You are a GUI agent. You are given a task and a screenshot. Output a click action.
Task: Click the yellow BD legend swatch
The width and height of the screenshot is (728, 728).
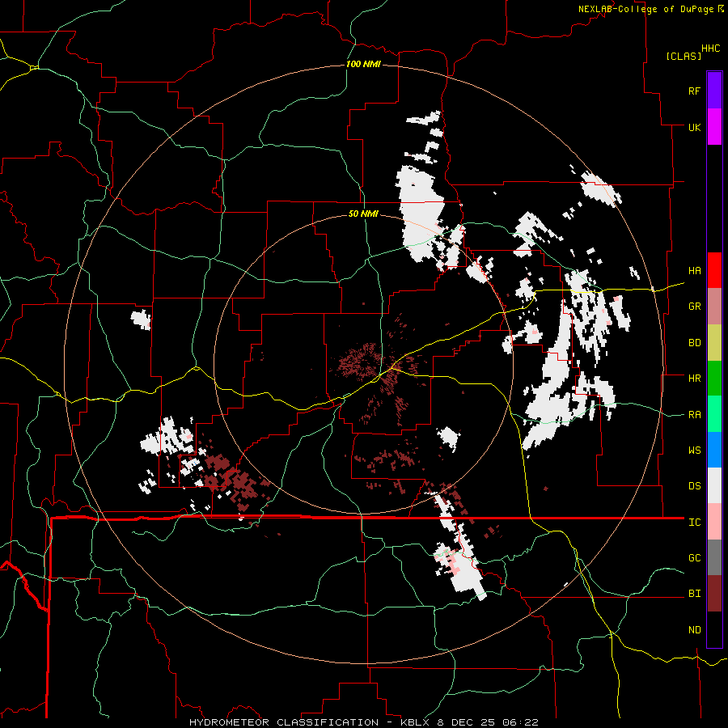coord(714,342)
